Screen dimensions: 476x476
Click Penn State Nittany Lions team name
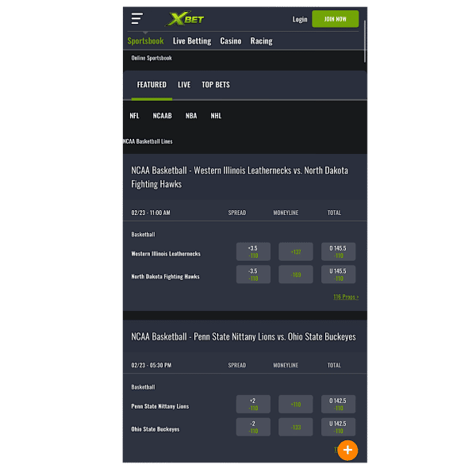160,406
